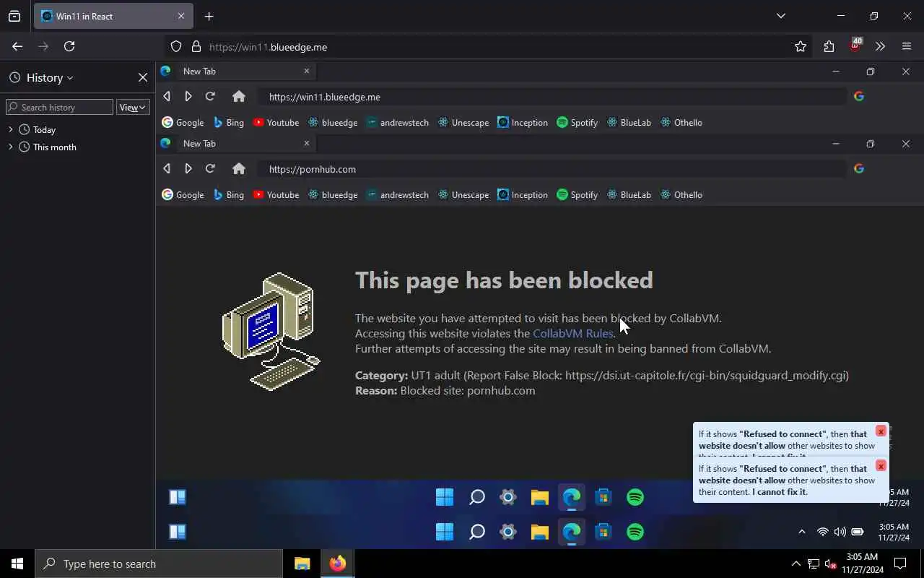Open Firefox on host taskbar
Screen dimensions: 924x578
(337, 564)
